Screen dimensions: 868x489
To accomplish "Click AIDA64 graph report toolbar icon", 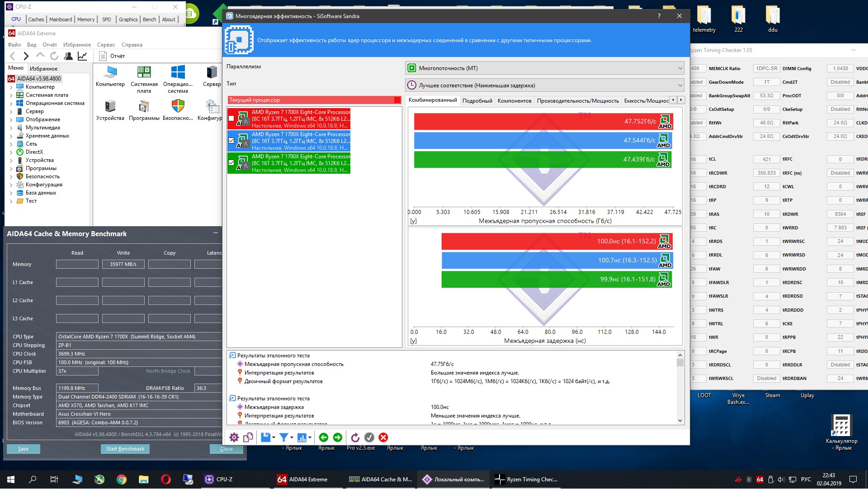I will [x=82, y=56].
